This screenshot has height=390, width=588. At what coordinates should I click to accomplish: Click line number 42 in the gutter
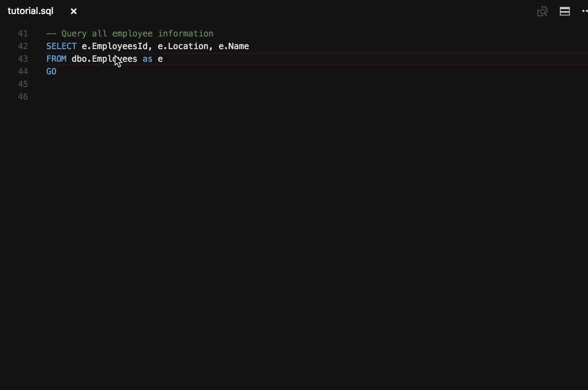pos(22,46)
